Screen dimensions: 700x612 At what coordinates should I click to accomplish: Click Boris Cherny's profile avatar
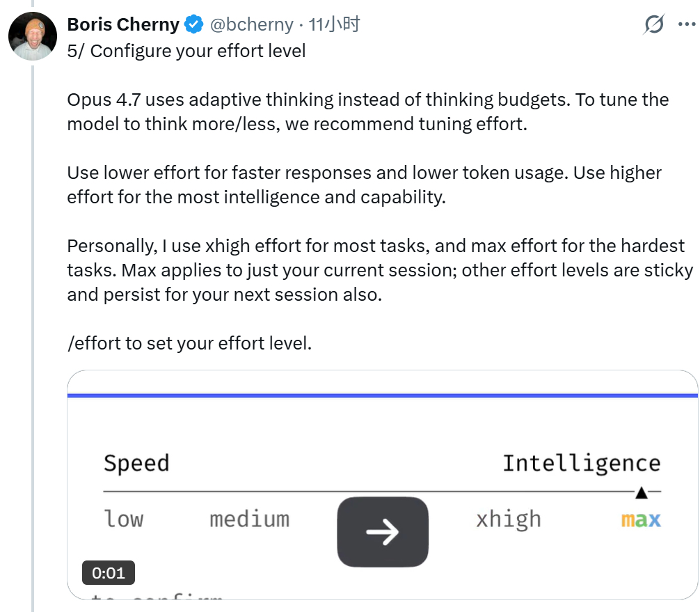32,36
